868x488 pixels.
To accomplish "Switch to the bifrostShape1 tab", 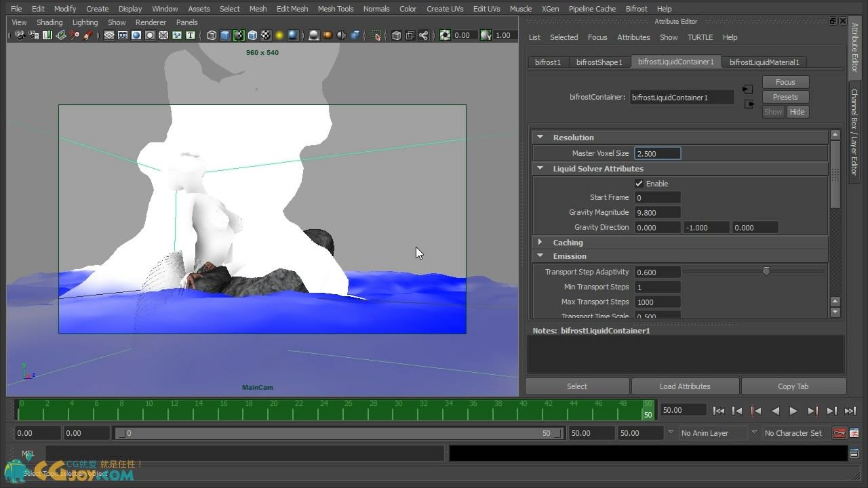I will point(599,62).
